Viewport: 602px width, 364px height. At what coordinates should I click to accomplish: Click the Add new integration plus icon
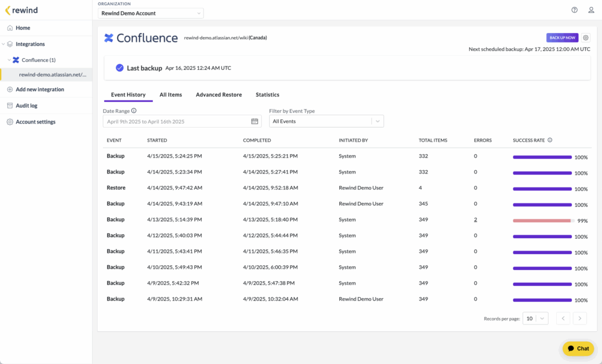(10, 89)
